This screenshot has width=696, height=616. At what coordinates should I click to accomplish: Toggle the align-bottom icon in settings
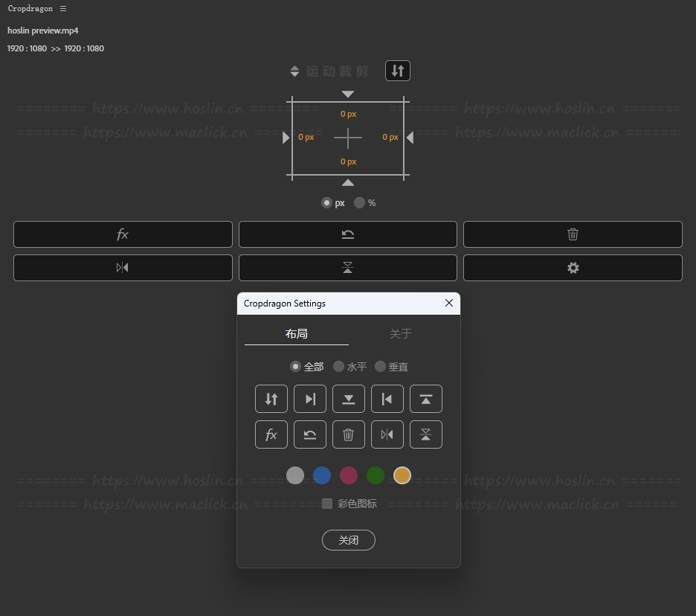[349, 399]
